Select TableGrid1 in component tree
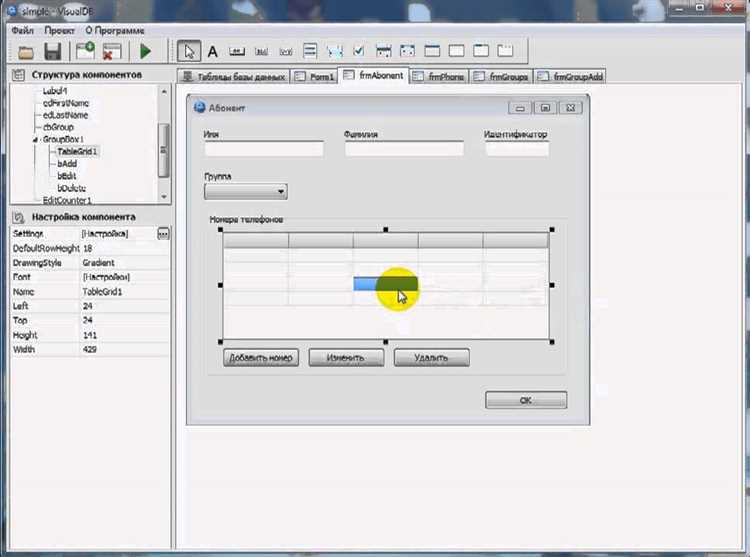Screen dimensions: 750x557 point(77,152)
